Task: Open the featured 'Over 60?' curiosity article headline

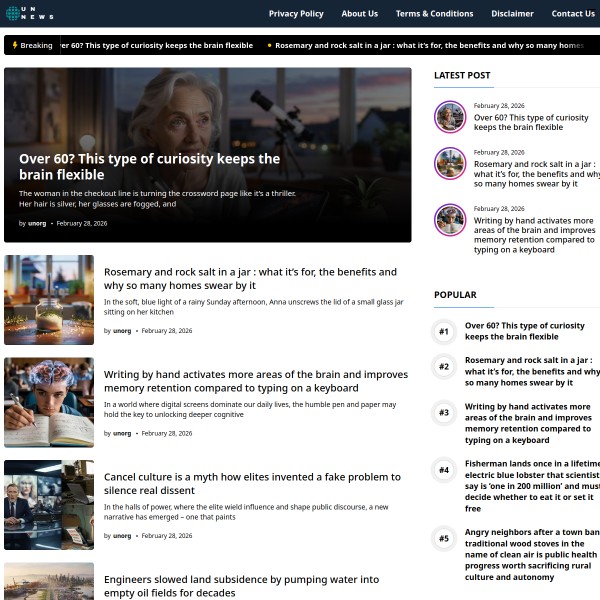Action: tap(149, 166)
